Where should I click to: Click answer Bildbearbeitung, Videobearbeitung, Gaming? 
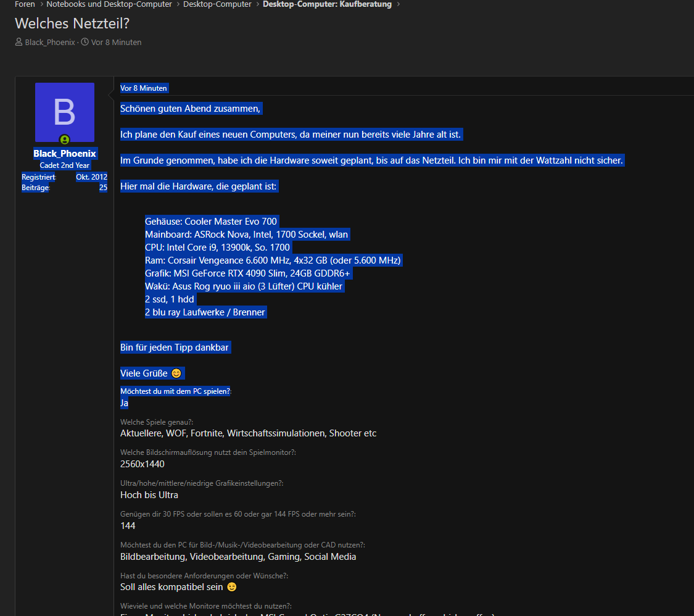(x=238, y=557)
